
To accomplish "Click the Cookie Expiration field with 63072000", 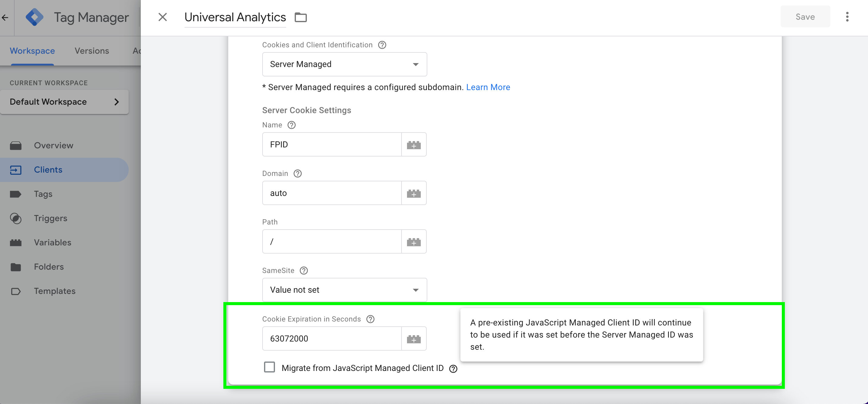I will pos(331,338).
